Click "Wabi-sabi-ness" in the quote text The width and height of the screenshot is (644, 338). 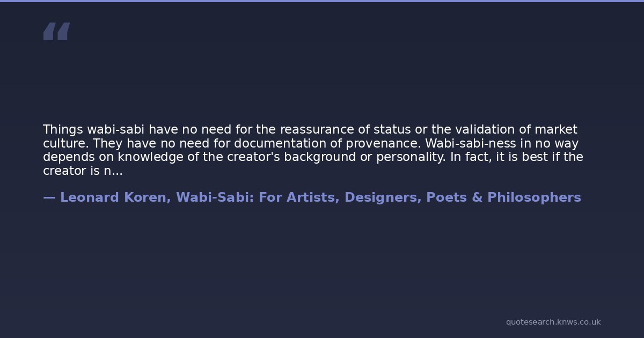click(x=468, y=144)
